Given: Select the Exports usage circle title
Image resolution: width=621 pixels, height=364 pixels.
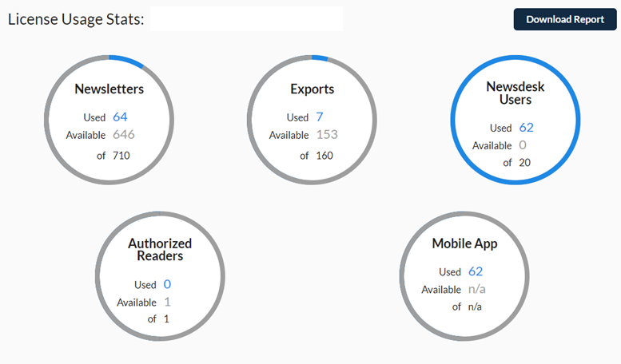Looking at the screenshot, I should [312, 89].
